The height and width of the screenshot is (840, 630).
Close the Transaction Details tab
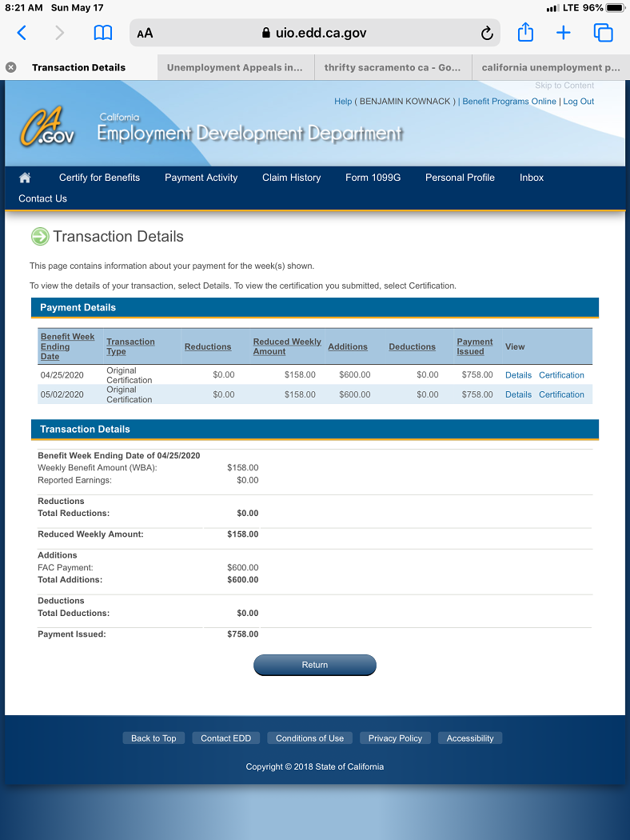[x=11, y=68]
